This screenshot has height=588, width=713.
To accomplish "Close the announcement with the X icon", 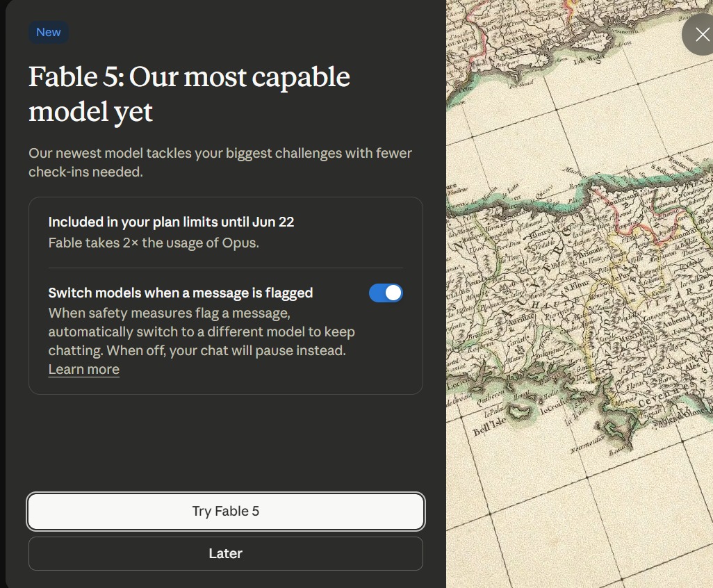I will (702, 35).
